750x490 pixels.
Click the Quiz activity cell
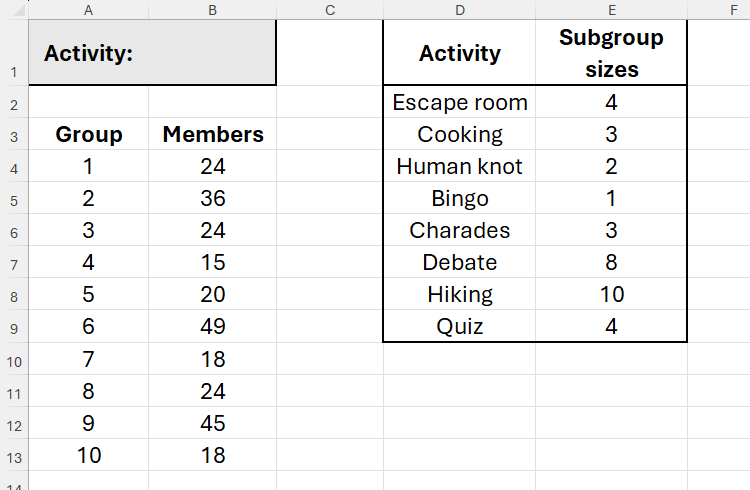[x=459, y=326]
